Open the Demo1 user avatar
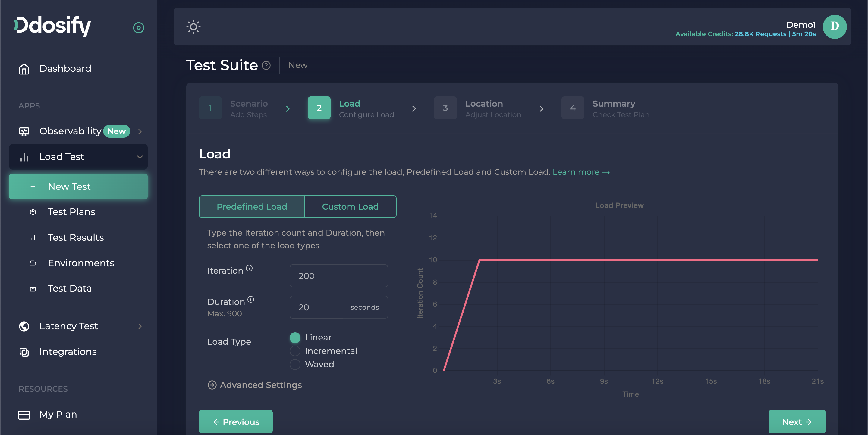 point(834,27)
